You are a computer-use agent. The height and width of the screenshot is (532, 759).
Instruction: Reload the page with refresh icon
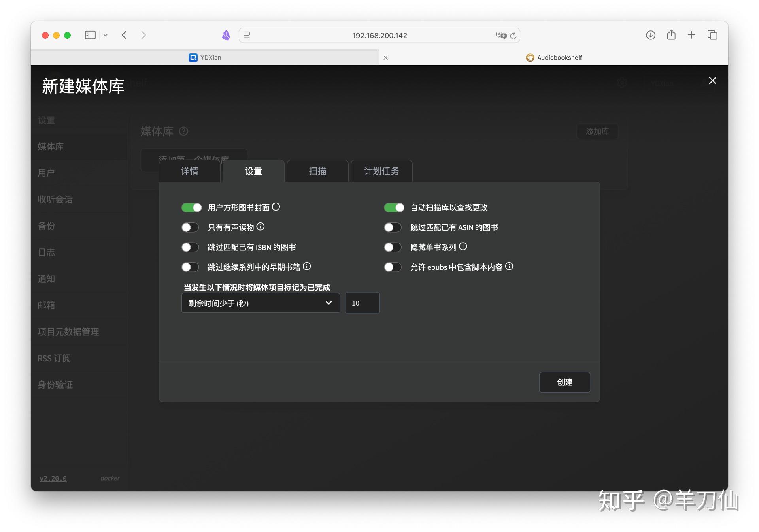[x=513, y=36]
